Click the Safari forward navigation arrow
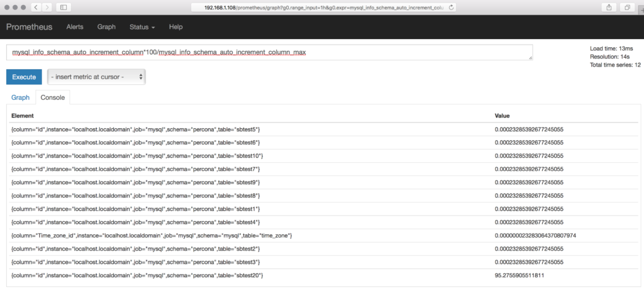The width and height of the screenshot is (644, 289). [x=47, y=7]
